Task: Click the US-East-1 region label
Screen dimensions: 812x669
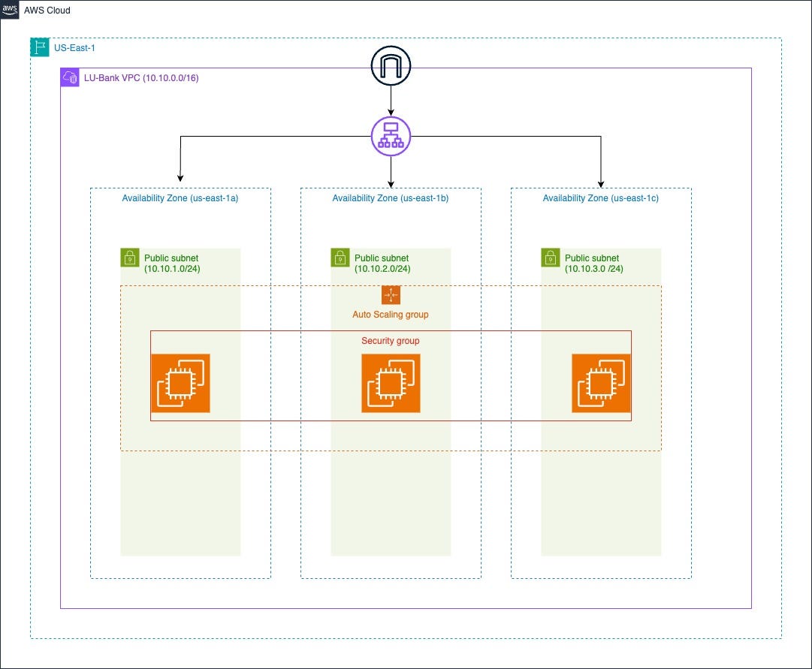Action: 73,47
